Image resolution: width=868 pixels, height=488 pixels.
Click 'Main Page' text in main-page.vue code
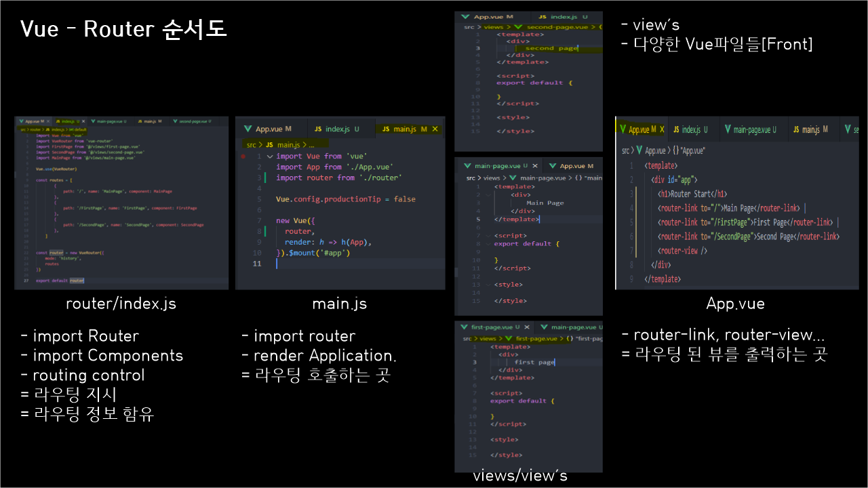545,203
